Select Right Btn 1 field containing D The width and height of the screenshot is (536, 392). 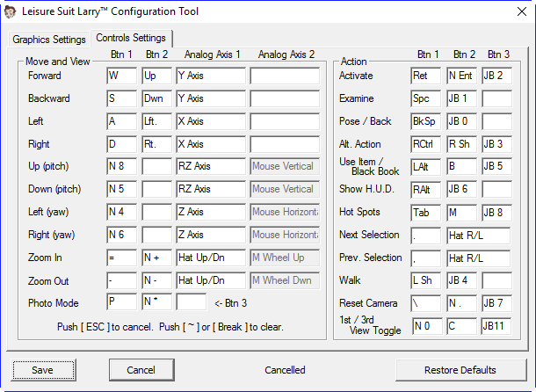(x=121, y=144)
